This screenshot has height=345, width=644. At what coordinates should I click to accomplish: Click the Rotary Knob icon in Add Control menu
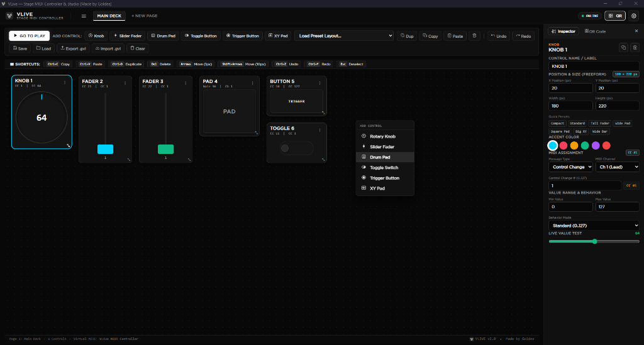[364, 136]
